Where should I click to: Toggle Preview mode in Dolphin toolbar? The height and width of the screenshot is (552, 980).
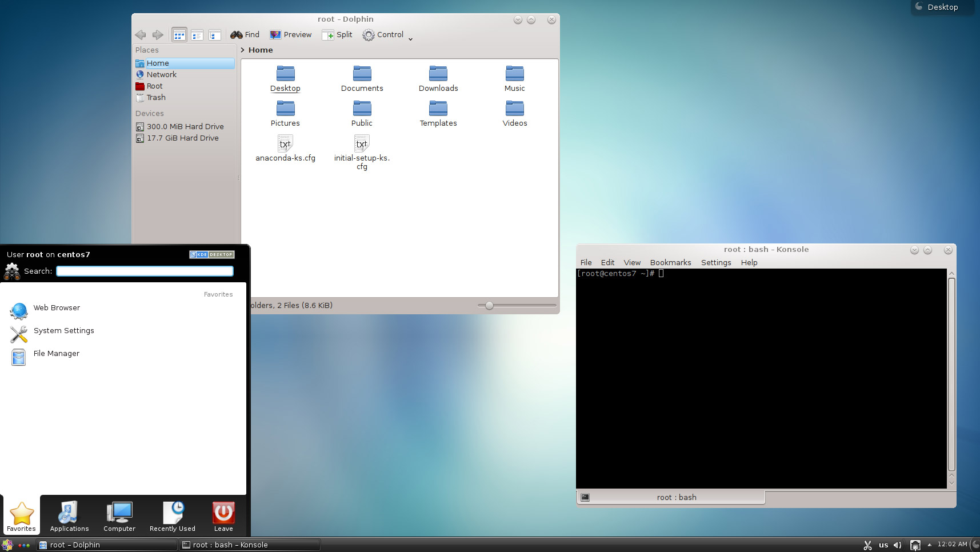(x=290, y=34)
